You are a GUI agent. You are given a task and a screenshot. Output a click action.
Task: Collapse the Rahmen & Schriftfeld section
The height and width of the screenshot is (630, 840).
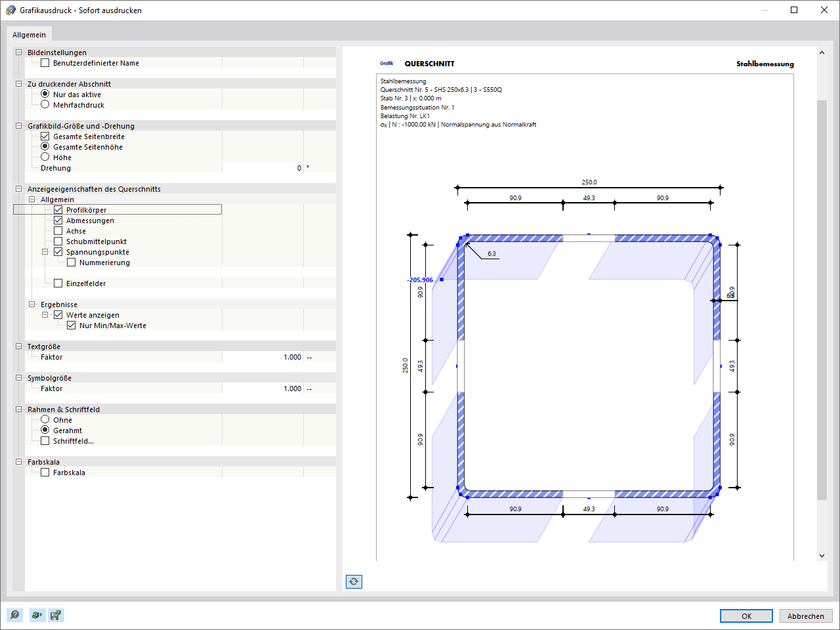pos(19,409)
